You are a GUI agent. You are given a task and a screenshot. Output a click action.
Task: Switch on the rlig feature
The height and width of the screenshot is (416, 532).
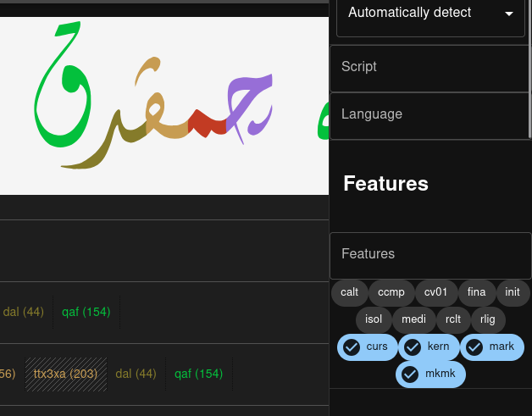[x=488, y=319]
